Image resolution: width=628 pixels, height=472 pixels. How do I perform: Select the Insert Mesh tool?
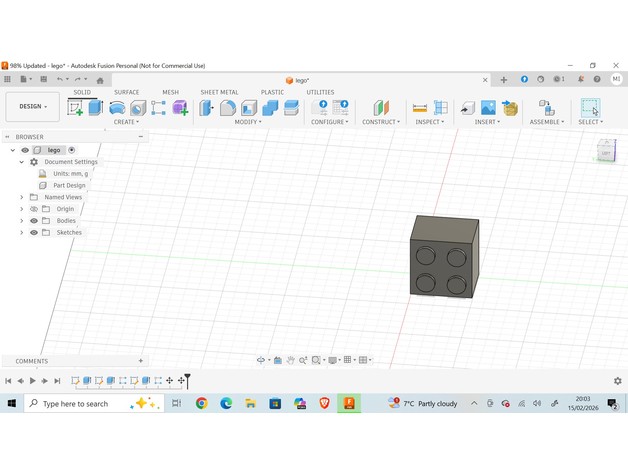(x=510, y=108)
